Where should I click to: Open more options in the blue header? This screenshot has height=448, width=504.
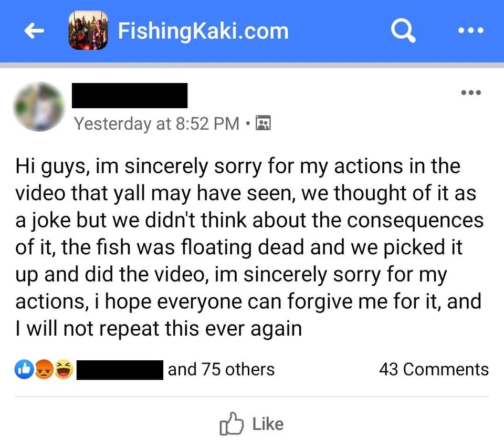470,31
